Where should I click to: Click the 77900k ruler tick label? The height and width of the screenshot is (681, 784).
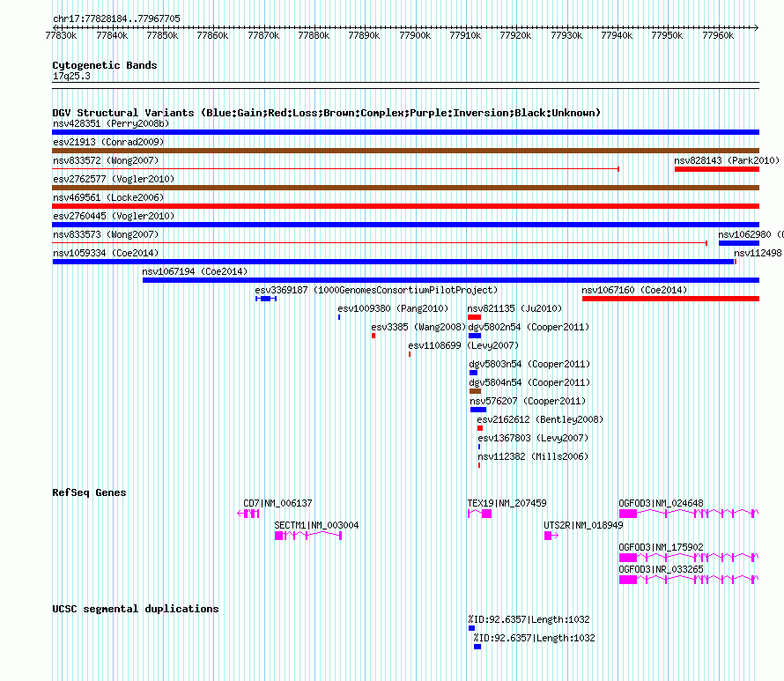point(415,35)
